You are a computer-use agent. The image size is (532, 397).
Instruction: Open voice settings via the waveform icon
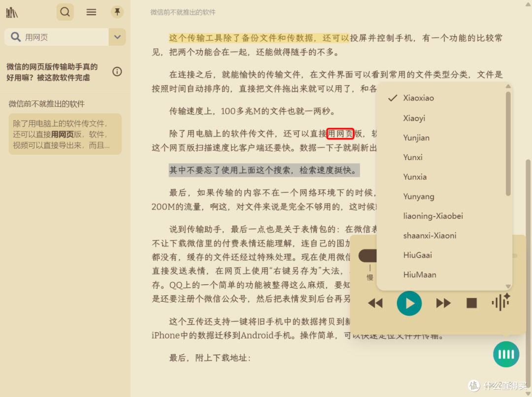point(500,303)
